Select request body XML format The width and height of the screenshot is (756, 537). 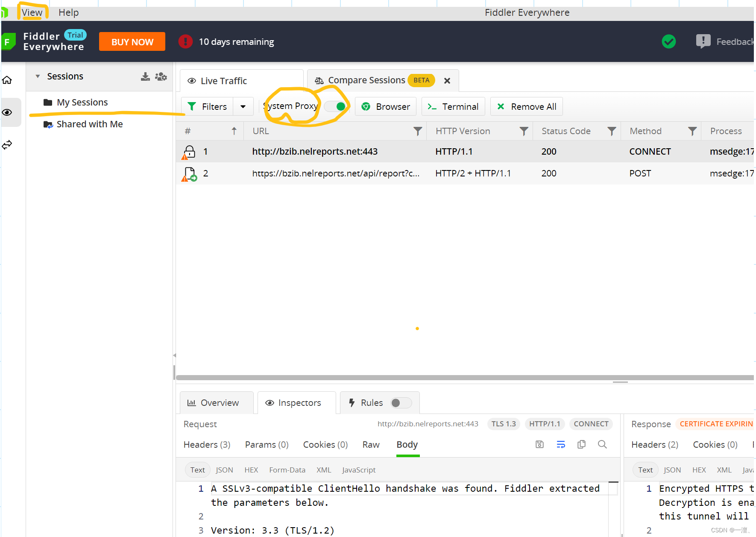[324, 470]
